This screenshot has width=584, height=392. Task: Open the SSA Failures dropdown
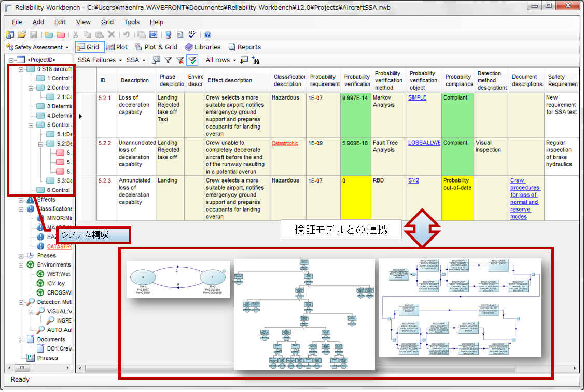coord(100,60)
